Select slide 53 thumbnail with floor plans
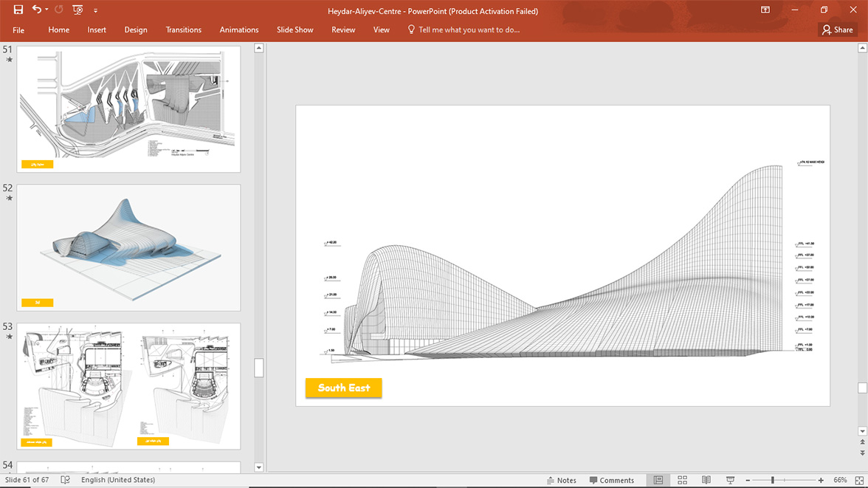Viewport: 868px width, 488px height. tap(128, 386)
